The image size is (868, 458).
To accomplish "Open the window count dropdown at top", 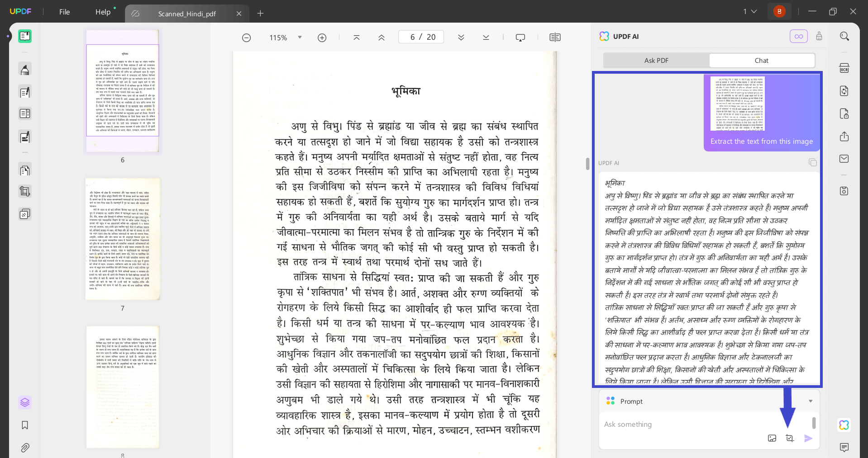I will (x=749, y=11).
